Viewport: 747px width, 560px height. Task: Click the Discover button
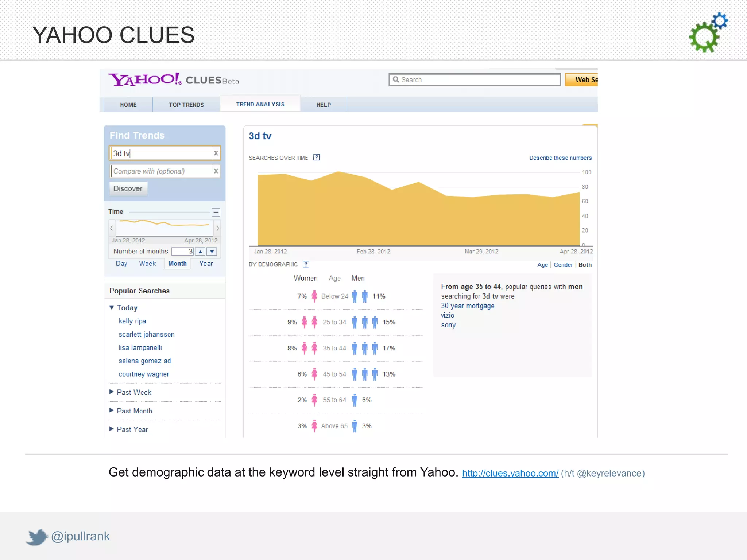(x=128, y=188)
